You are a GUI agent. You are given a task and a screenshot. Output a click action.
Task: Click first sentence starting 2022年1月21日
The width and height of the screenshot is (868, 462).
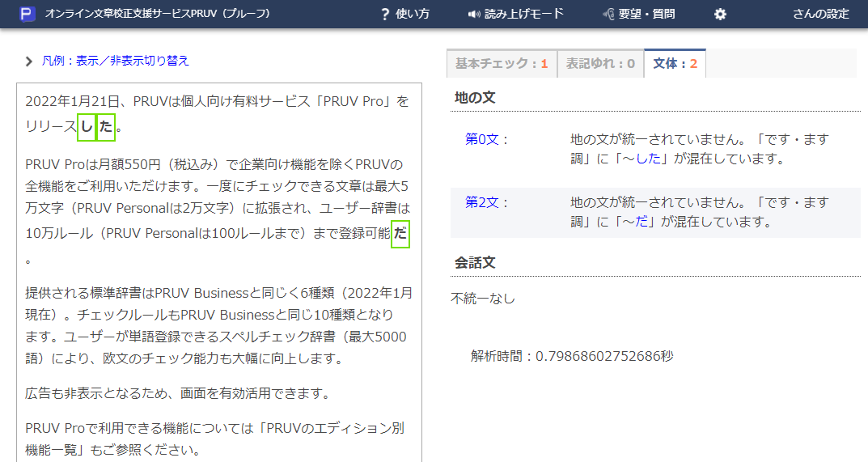[217, 114]
